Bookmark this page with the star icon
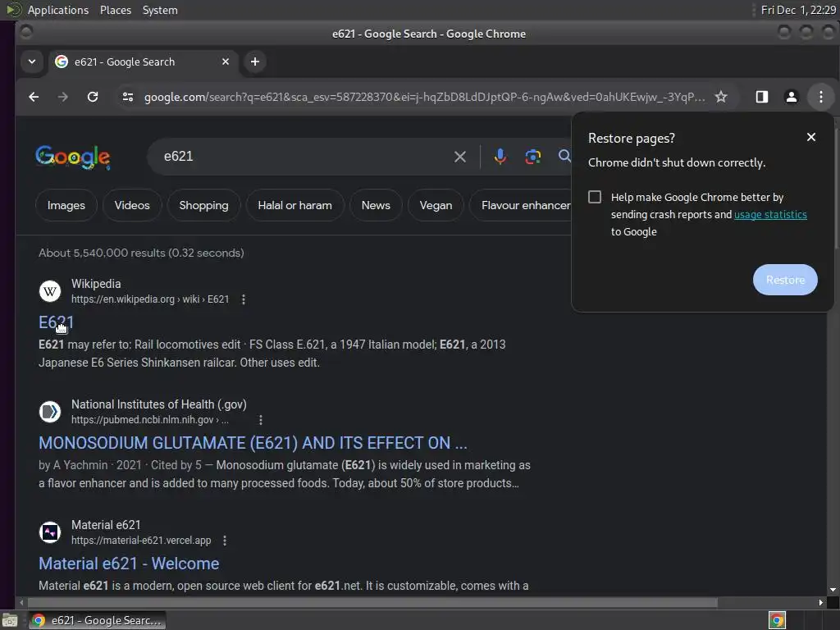Viewport: 840px width, 630px height. tap(721, 97)
